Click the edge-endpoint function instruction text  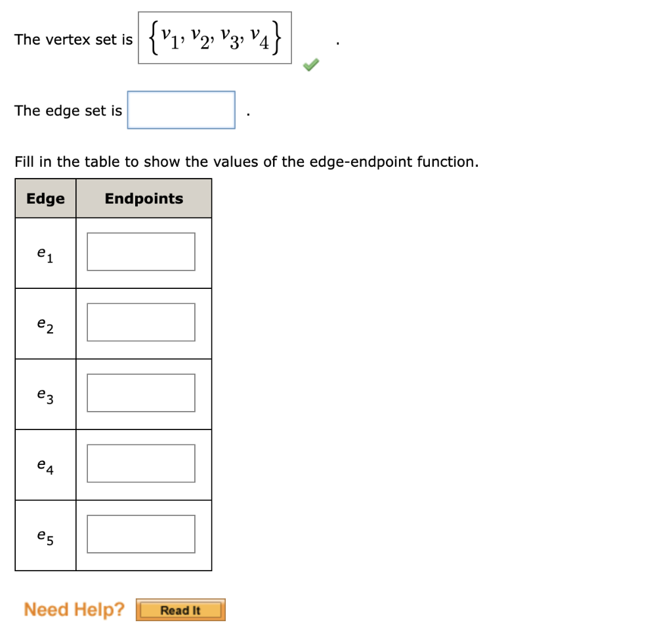tap(246, 162)
